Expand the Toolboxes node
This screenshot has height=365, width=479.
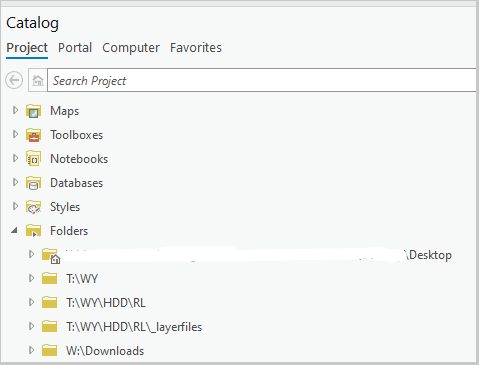click(x=15, y=134)
